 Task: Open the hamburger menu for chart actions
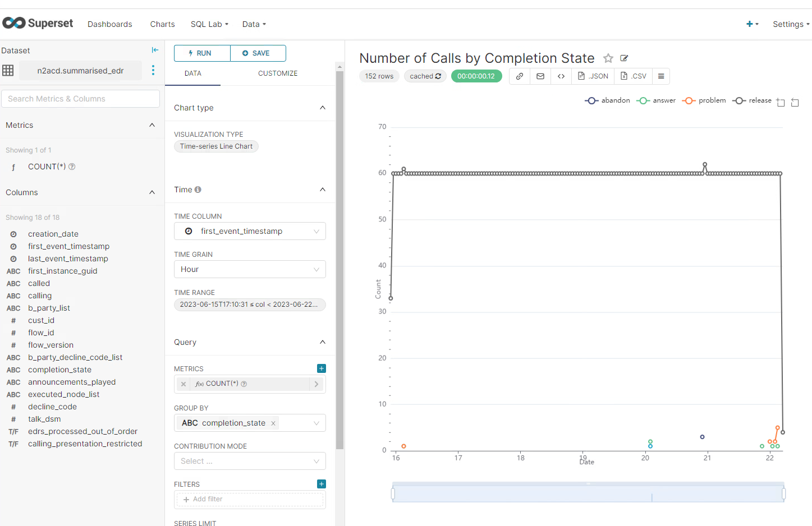point(661,76)
